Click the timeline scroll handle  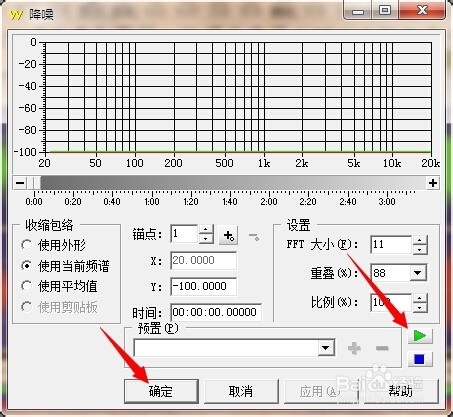pos(34,183)
